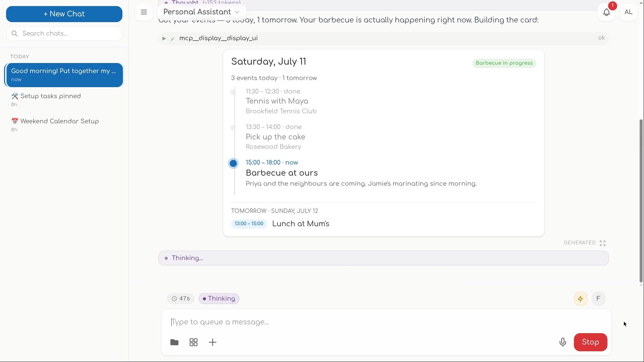Open the Personal Assistant dropdown
The image size is (644, 362).
(x=202, y=12)
